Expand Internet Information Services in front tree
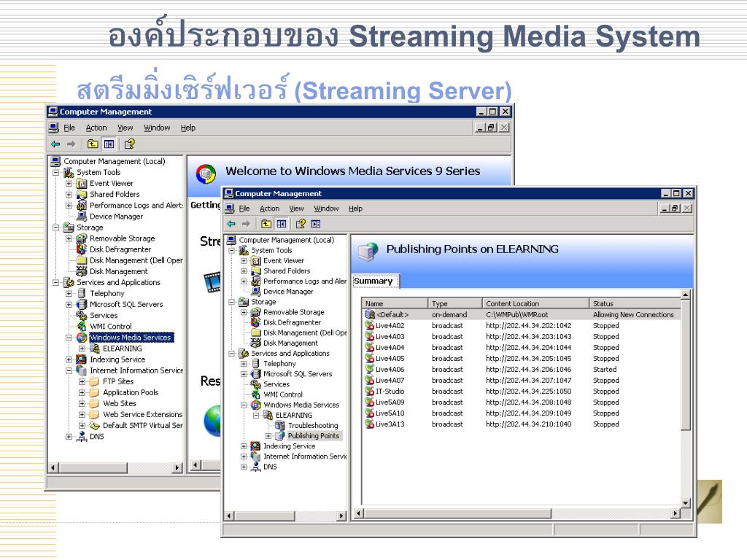This screenshot has width=747, height=560. click(x=244, y=456)
